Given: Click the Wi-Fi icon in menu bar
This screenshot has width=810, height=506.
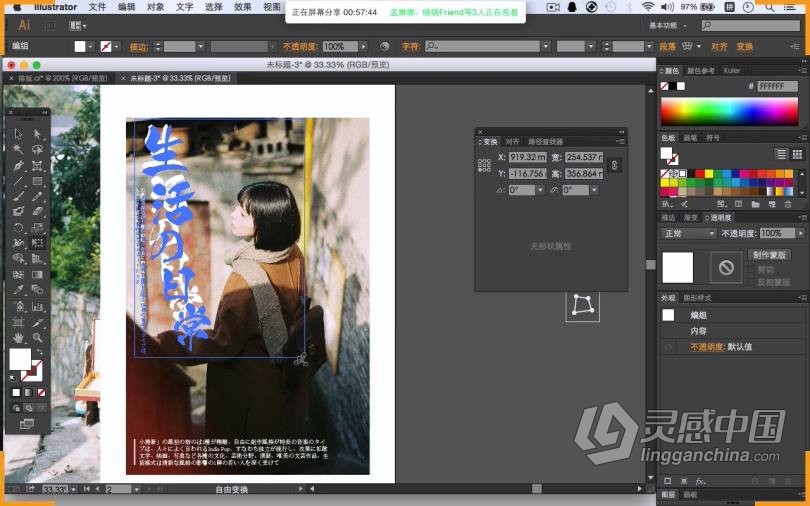Looking at the screenshot, I should 648,7.
